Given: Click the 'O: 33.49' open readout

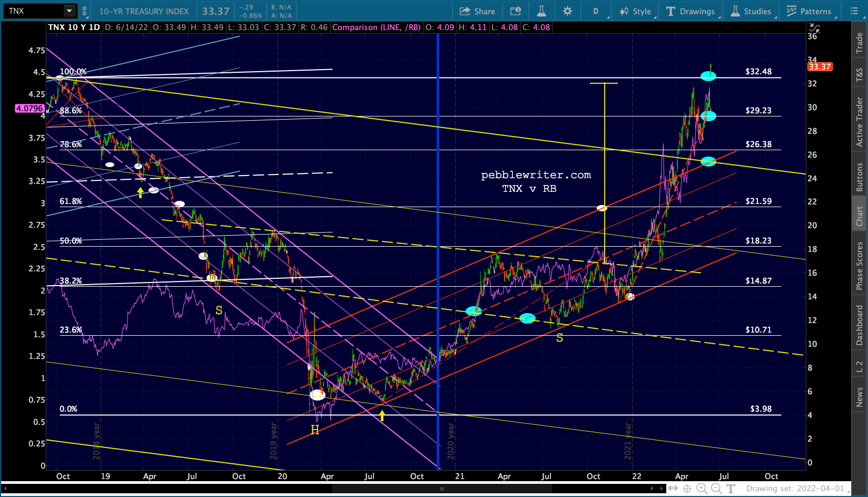Looking at the screenshot, I should coord(169,27).
